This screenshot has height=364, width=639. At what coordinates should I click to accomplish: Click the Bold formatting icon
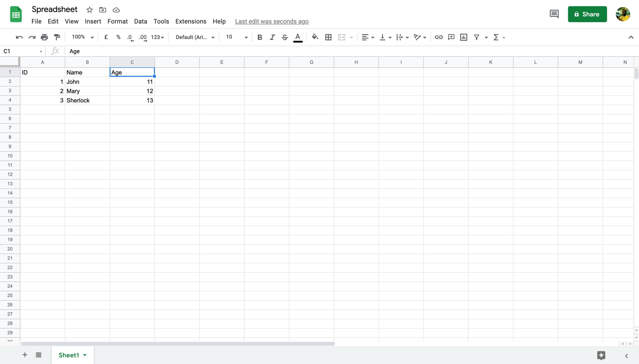point(259,37)
